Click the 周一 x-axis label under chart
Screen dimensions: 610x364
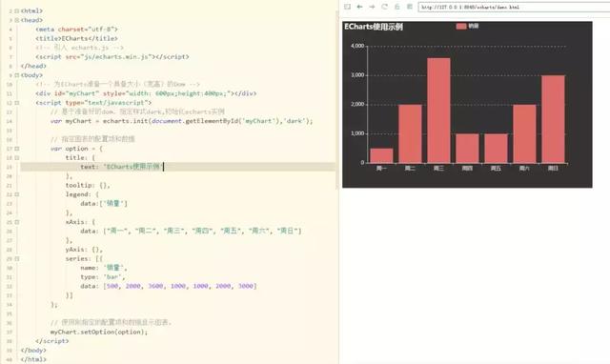pyautogui.click(x=381, y=168)
